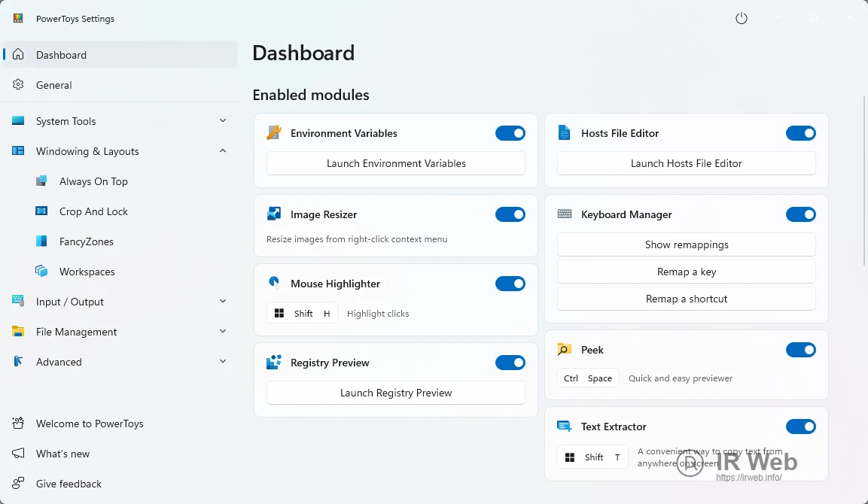
Task: Click the Always On Top icon in sidebar
Action: (x=42, y=181)
